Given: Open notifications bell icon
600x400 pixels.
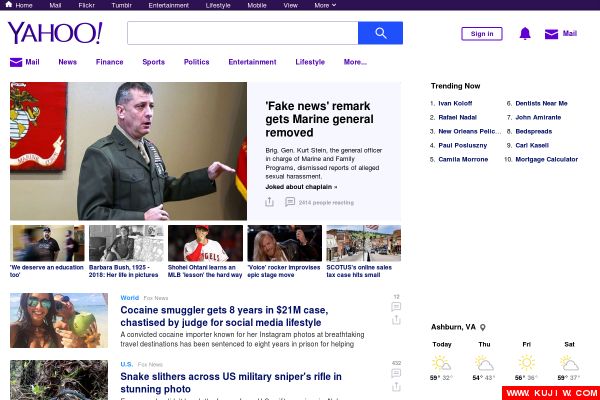Looking at the screenshot, I should [x=525, y=34].
